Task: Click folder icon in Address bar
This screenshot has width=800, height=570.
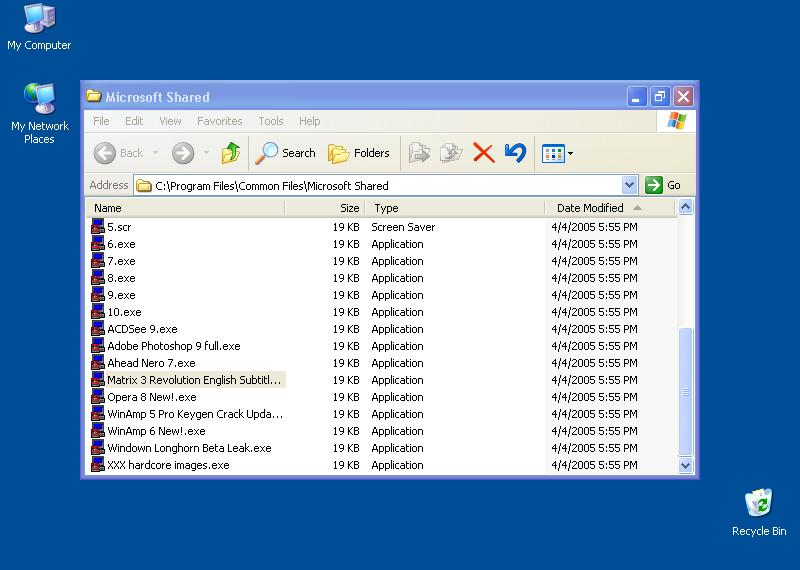Action: click(144, 186)
